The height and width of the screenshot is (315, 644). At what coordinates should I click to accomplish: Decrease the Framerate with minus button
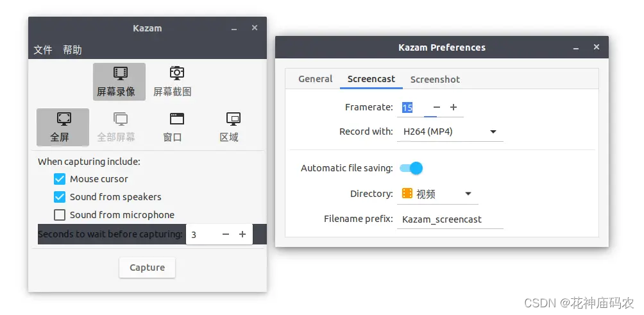pyautogui.click(x=437, y=107)
